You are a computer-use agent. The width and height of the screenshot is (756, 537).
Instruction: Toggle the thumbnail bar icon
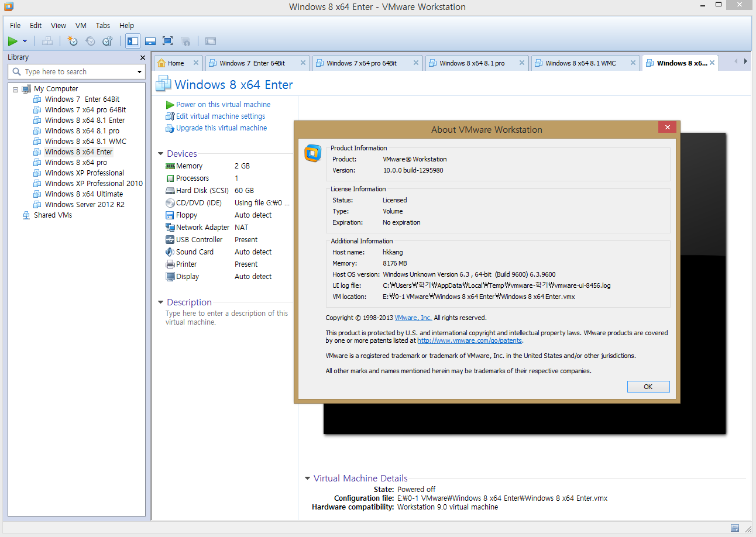pos(150,41)
